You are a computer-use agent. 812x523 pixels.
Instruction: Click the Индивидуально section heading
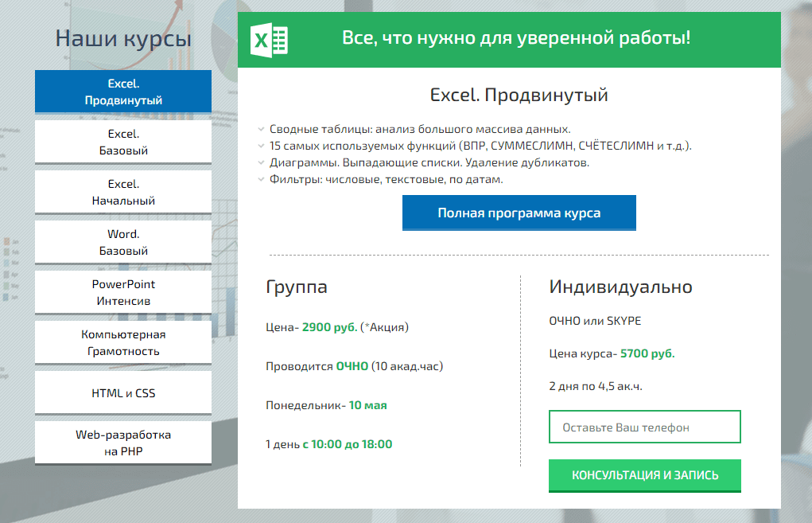(620, 287)
